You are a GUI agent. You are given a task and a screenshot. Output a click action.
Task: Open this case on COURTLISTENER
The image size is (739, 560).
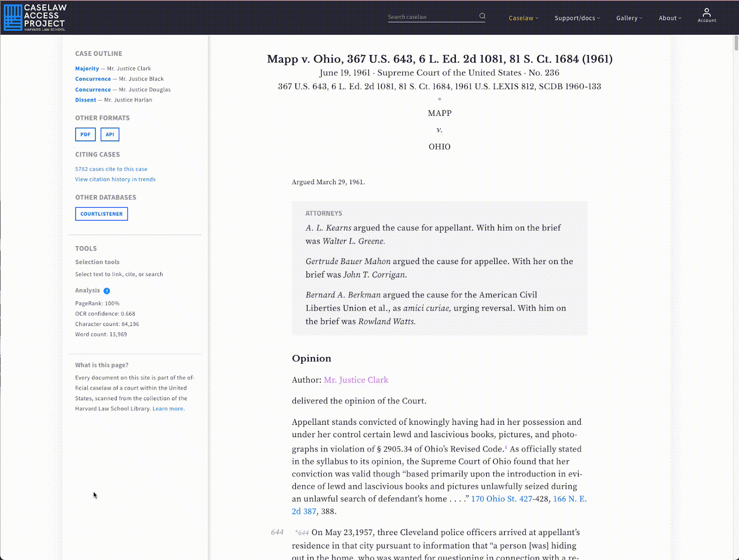(101, 214)
